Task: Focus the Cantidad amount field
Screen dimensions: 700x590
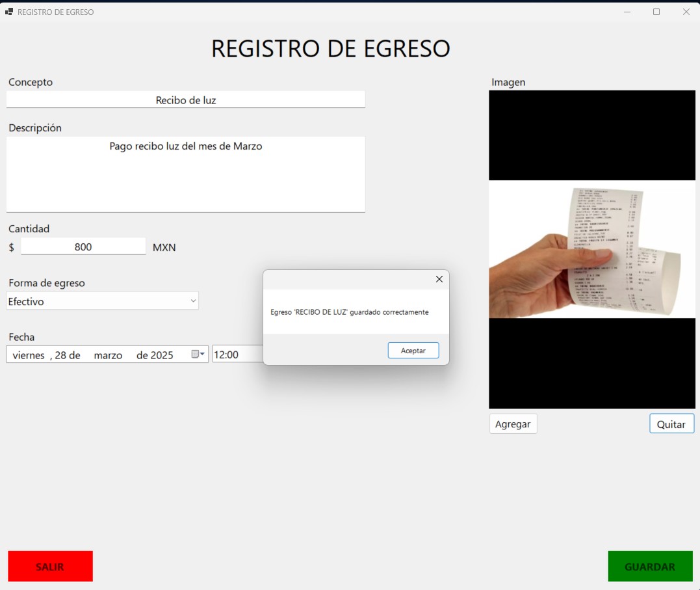Action: (83, 247)
